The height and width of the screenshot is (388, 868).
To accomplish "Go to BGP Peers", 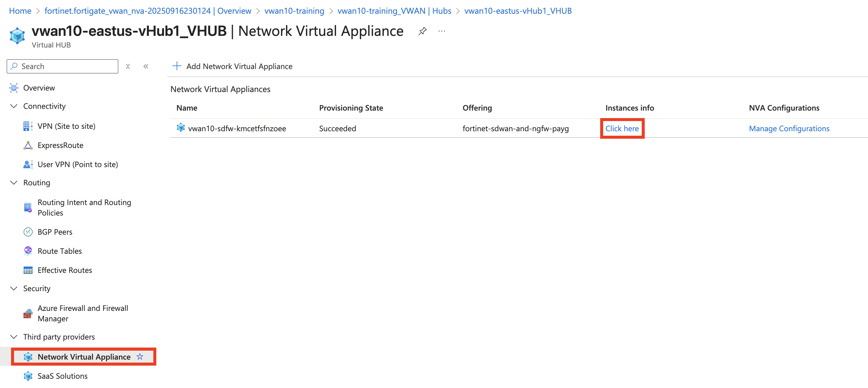I will [55, 232].
